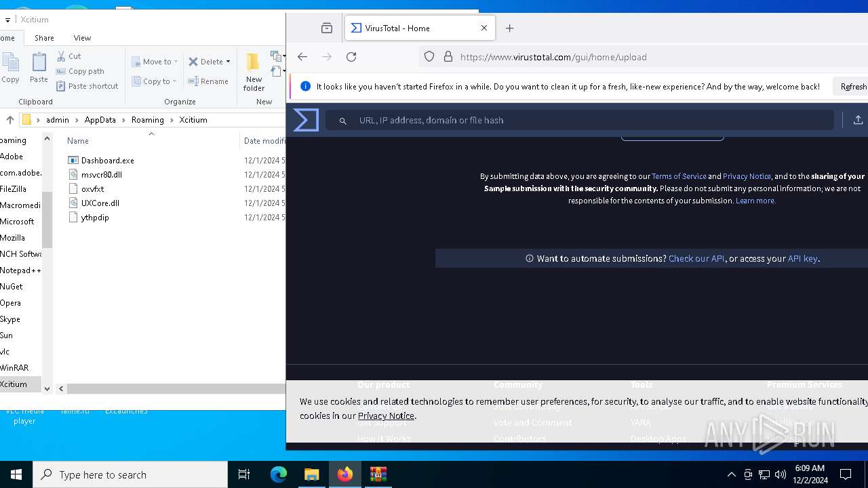Click the Windows Start button
Image resolution: width=868 pixels, height=488 pixels.
pyautogui.click(x=16, y=474)
